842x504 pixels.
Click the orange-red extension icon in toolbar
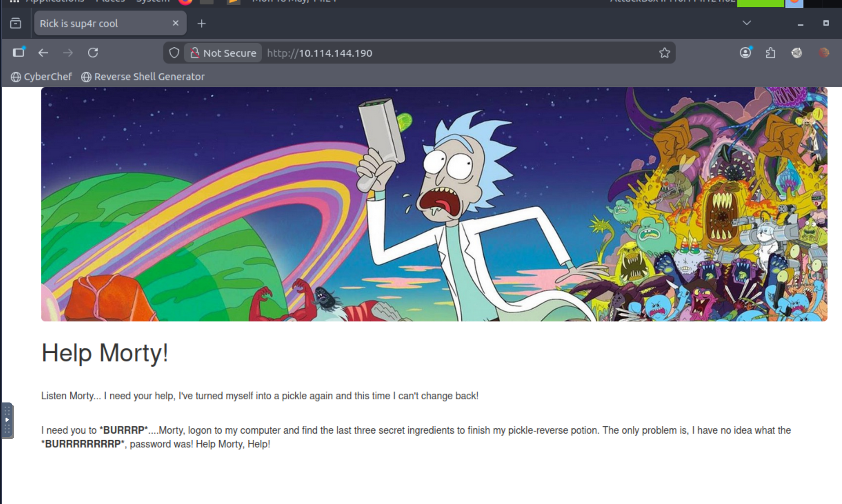tap(824, 53)
